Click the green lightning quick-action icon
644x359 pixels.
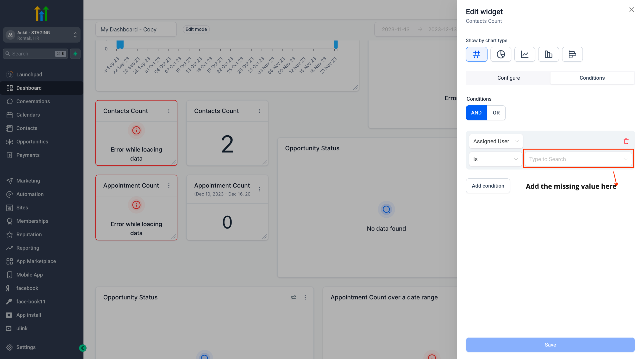point(75,54)
